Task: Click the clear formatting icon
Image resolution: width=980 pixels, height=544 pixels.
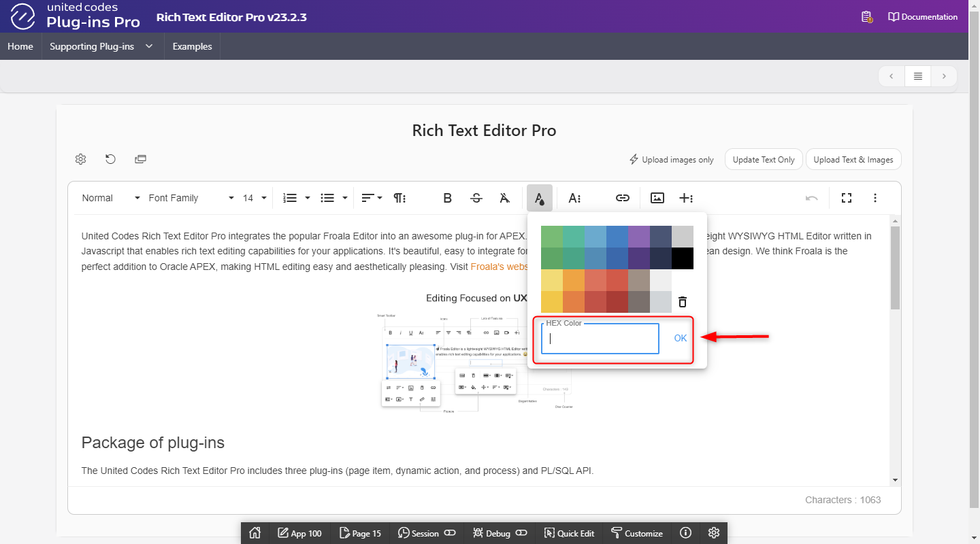Action: tap(504, 198)
